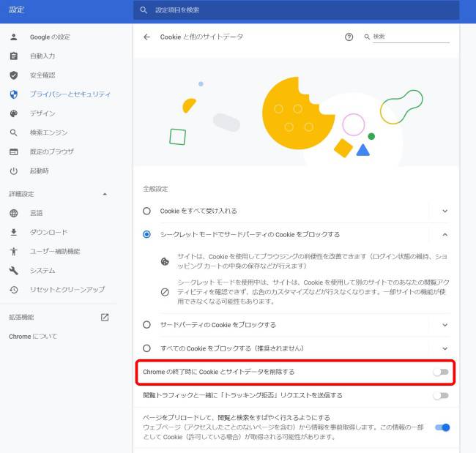Click the default browser window icon

point(14,151)
